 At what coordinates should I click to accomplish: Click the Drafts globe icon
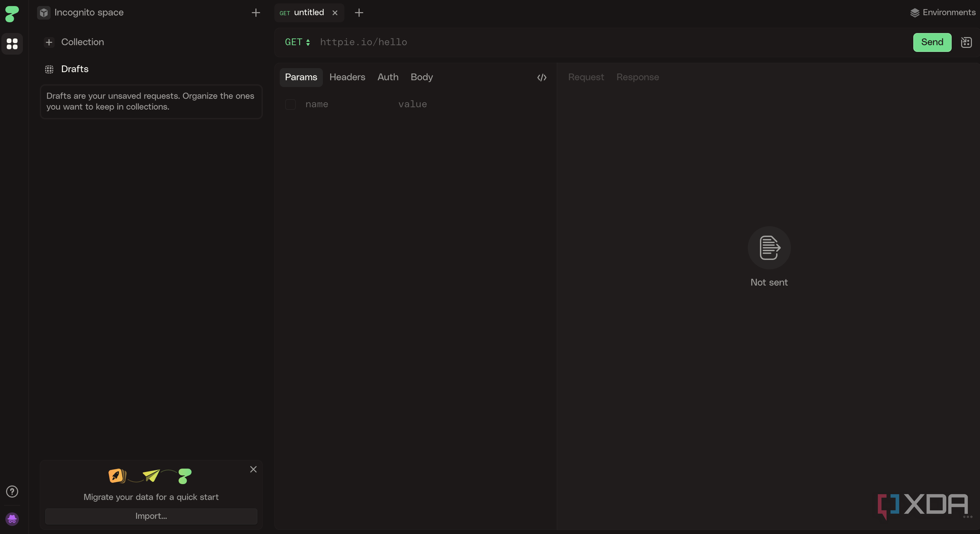tap(49, 69)
